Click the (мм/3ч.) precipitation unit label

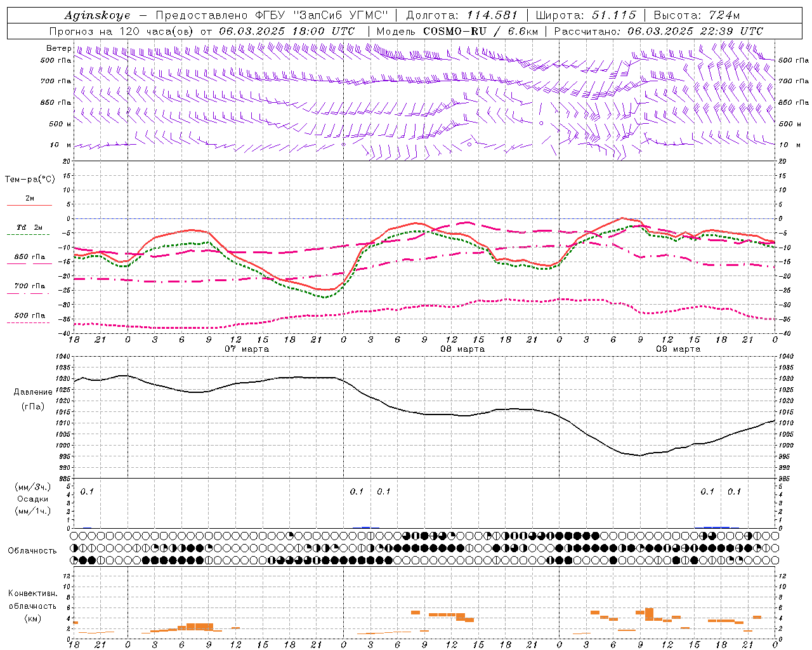(33, 487)
